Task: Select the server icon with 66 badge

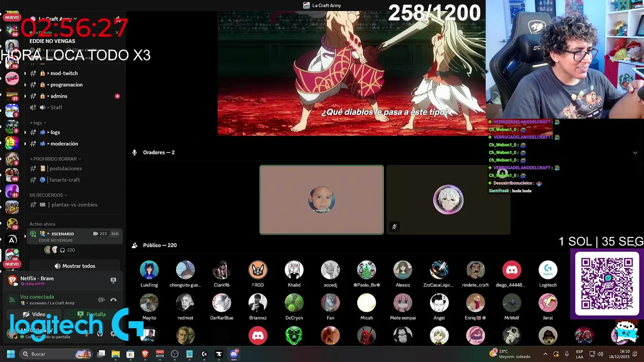Action: coord(12,30)
